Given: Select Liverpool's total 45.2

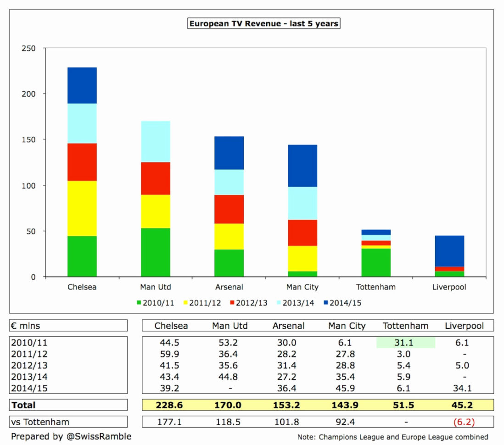Looking at the screenshot, I should 462,405.
